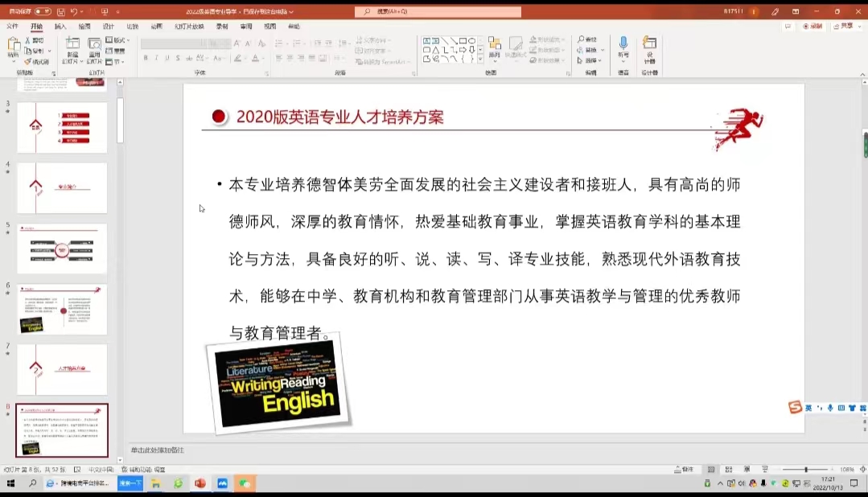The image size is (868, 497).
Task: Switch to the 审阅 (Review) ribbon tab
Action: [x=246, y=27]
